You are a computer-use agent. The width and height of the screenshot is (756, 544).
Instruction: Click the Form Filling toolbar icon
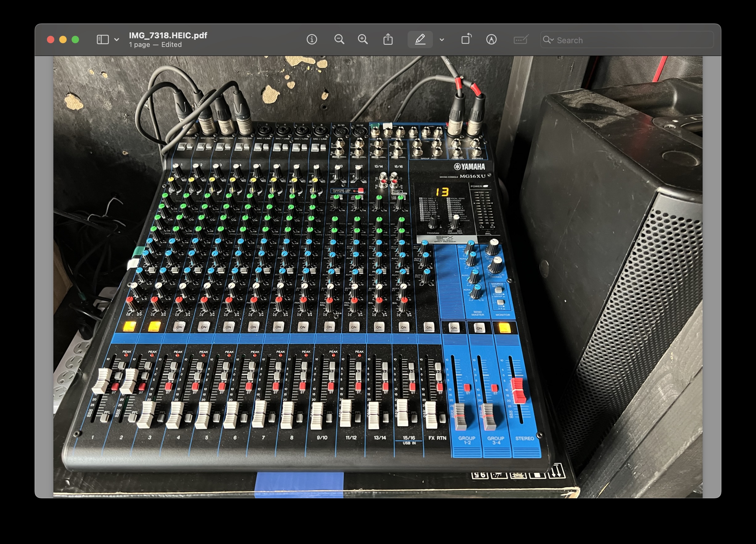point(521,40)
